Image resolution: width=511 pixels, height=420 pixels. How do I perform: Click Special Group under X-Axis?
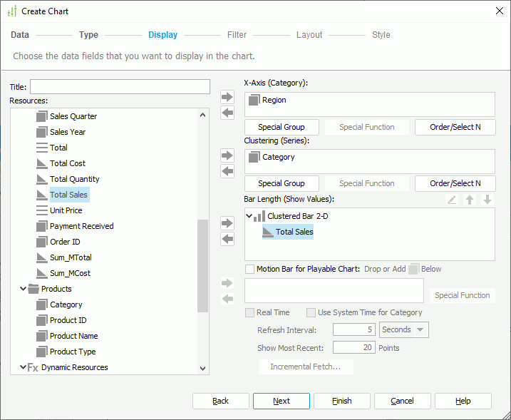click(x=282, y=127)
